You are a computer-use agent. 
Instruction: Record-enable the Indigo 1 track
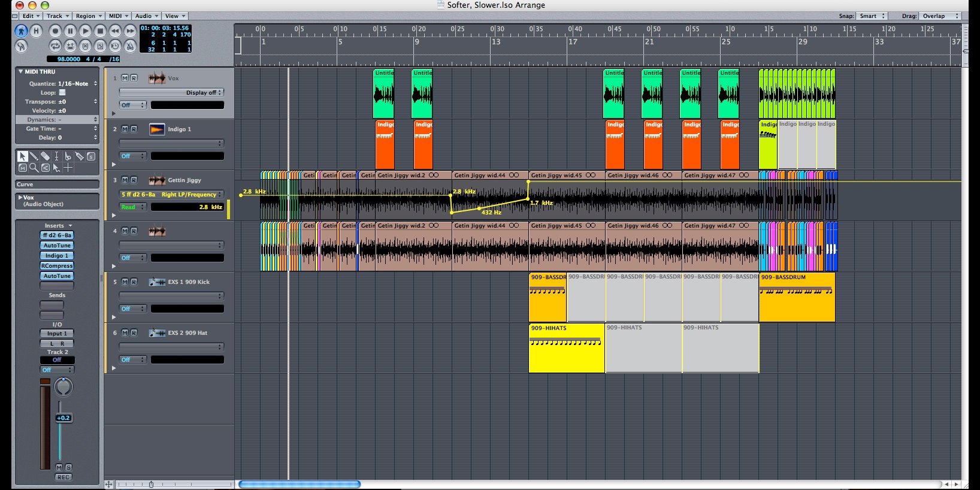[x=134, y=129]
